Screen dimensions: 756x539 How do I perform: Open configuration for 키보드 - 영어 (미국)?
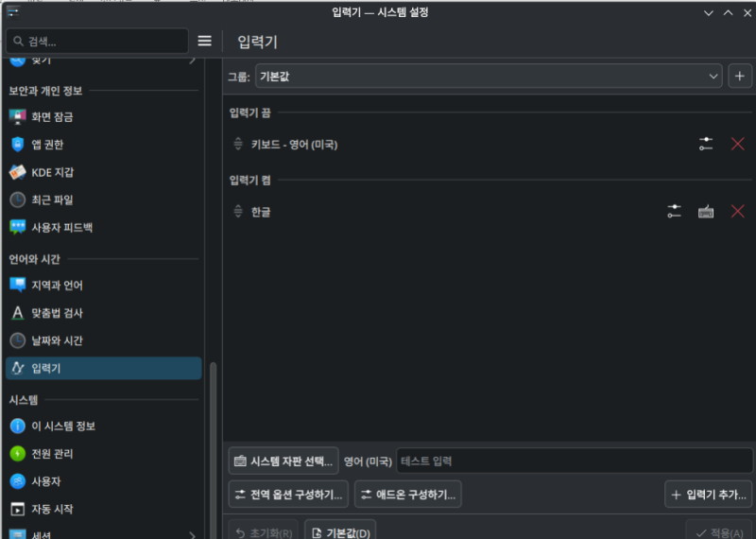click(706, 144)
